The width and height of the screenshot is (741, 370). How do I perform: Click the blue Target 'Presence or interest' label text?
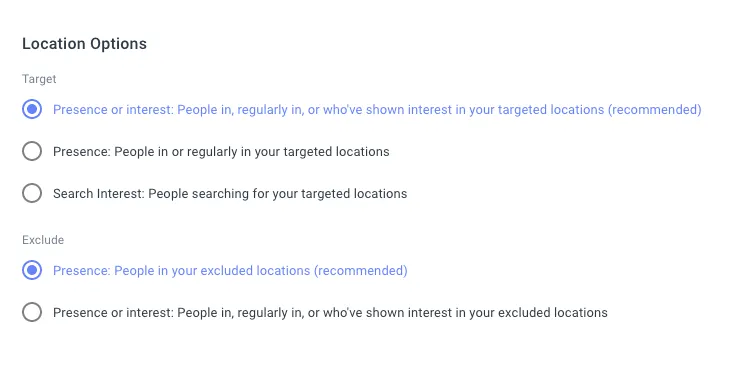tap(377, 110)
